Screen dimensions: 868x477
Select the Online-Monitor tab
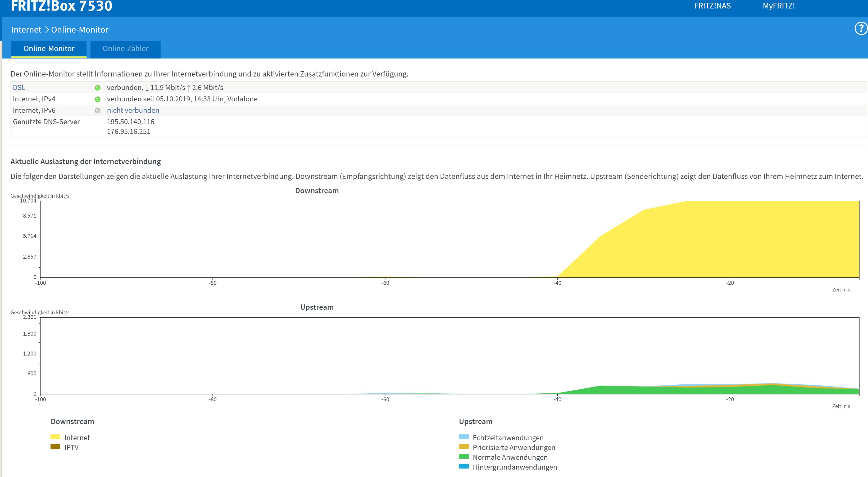click(x=49, y=49)
